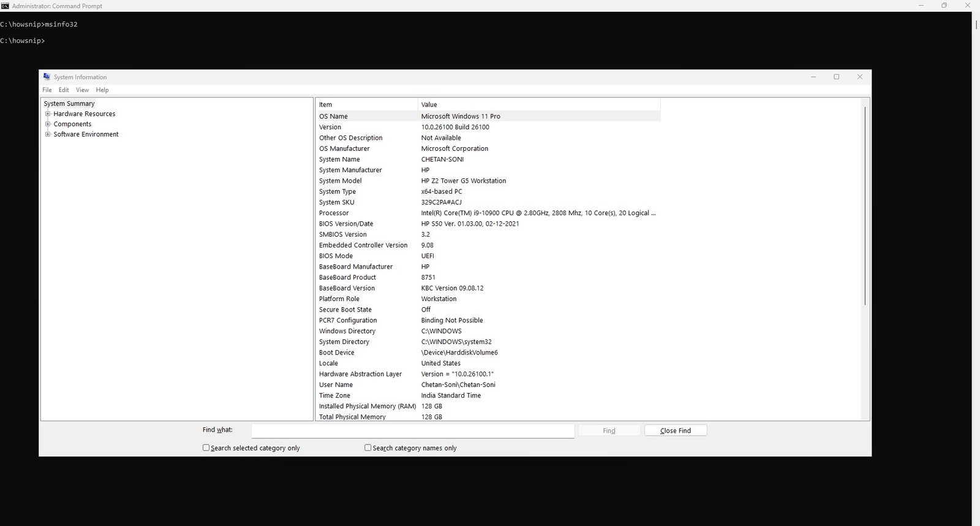980x526 pixels.
Task: Select the BIOS Version/Date row label
Action: [346, 224]
